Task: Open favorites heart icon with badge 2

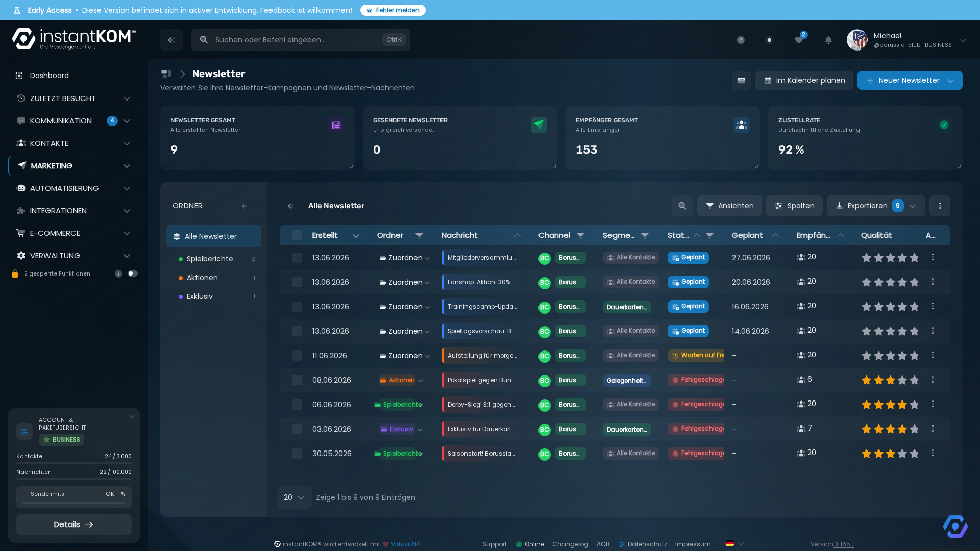Action: click(x=799, y=40)
